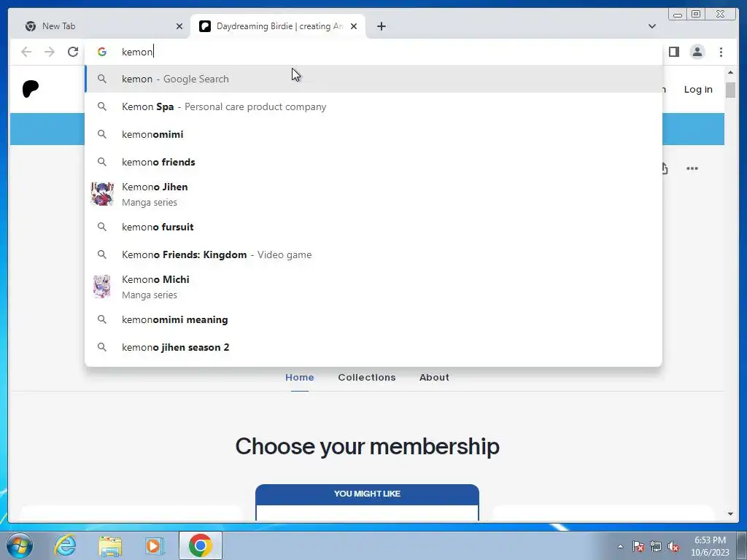Select the kemono friends suggestion
Viewport: 747px width, 560px height.
(373, 162)
